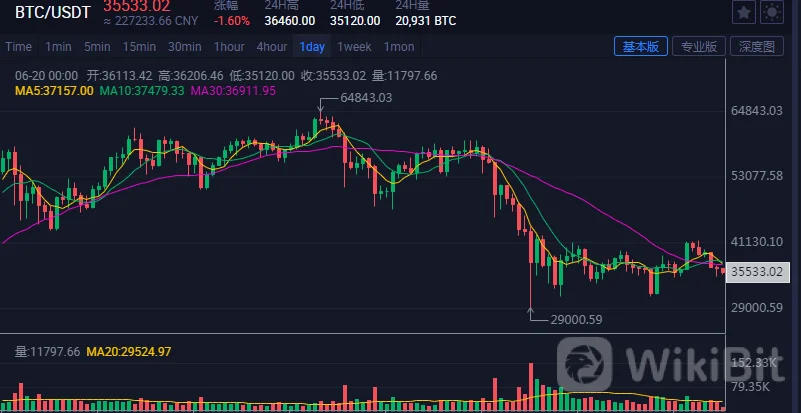Click the MA5 indicator label
Viewport: 801px width, 413px height.
coord(55,91)
